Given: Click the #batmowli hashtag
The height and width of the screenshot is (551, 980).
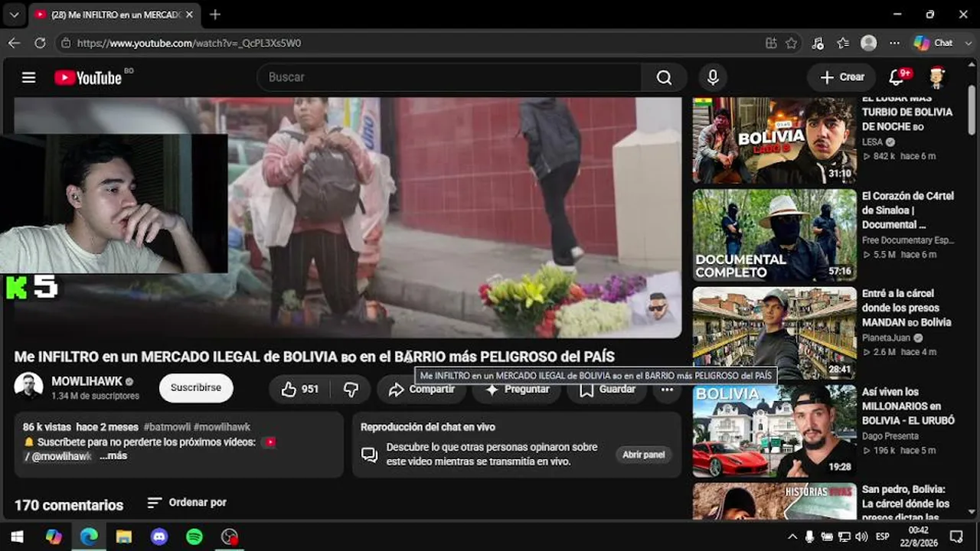Looking at the screenshot, I should click(x=167, y=427).
